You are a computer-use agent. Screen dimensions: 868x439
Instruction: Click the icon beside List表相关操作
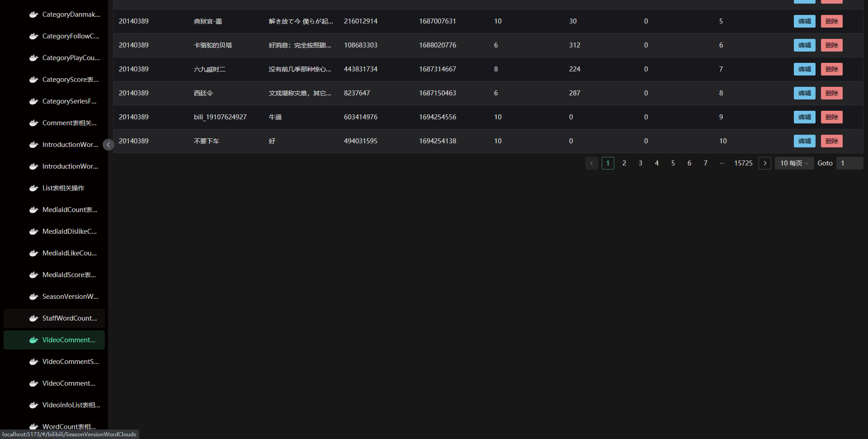[33, 188]
